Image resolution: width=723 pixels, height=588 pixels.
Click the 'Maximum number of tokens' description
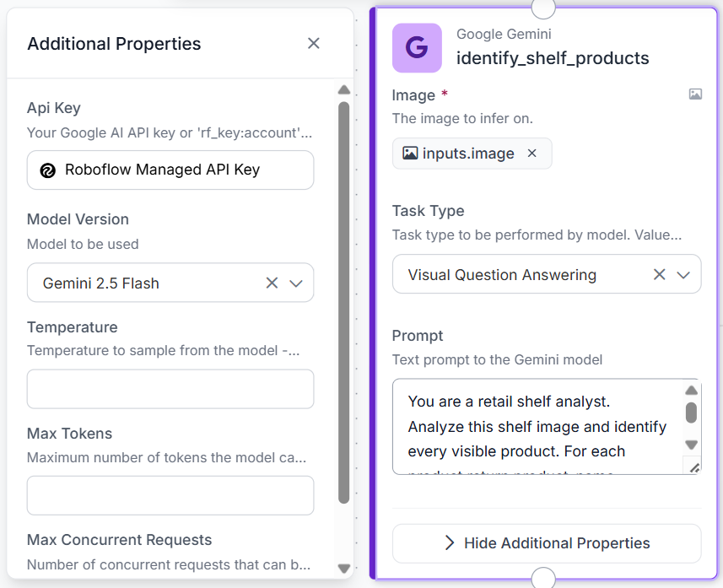tap(166, 457)
